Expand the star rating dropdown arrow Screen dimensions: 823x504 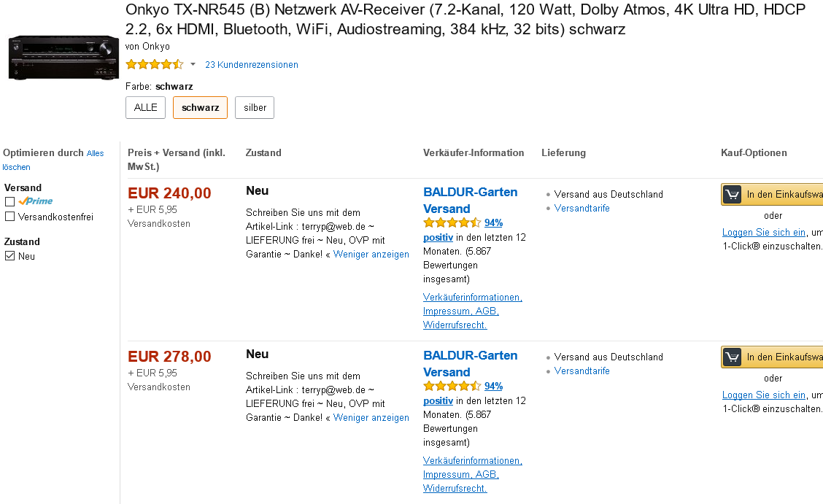[x=193, y=64]
